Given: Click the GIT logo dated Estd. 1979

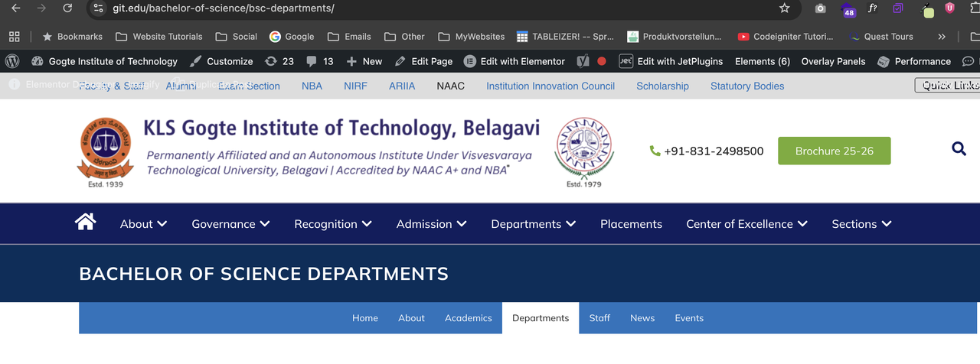Looking at the screenshot, I should coord(583,152).
